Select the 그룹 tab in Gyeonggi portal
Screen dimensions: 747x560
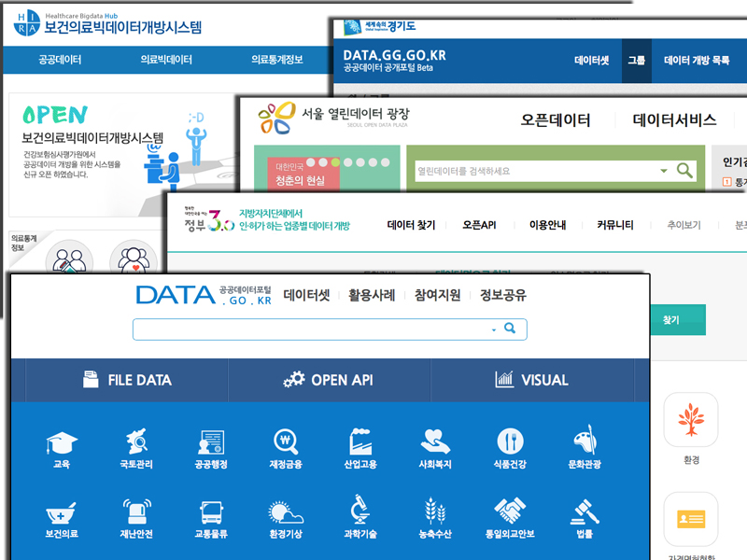point(637,61)
